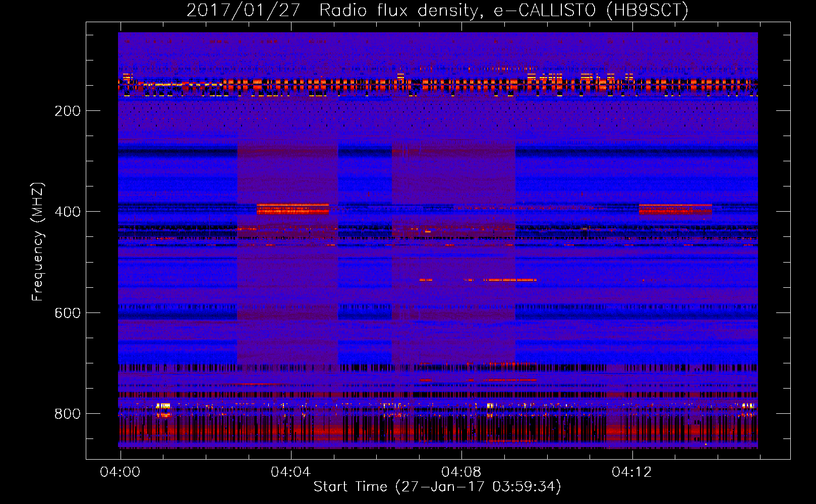Click the 200 frequency tick label
The height and width of the screenshot is (504, 816).
click(x=68, y=111)
